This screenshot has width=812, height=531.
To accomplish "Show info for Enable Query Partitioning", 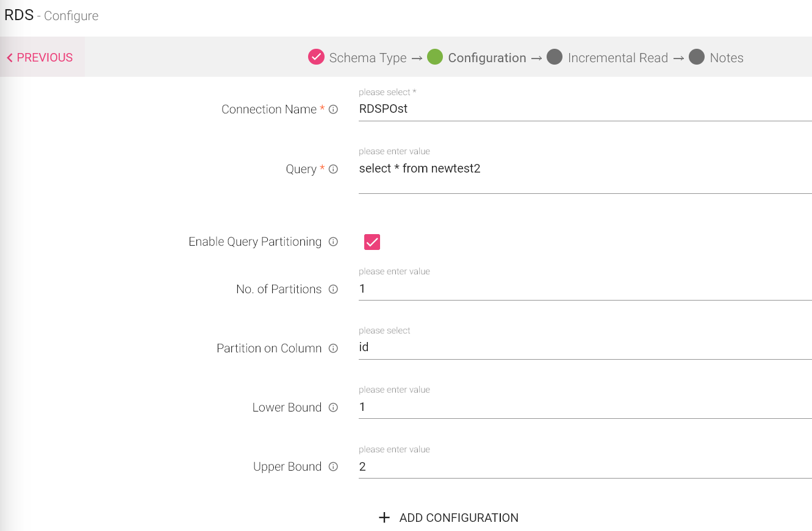I will point(333,242).
